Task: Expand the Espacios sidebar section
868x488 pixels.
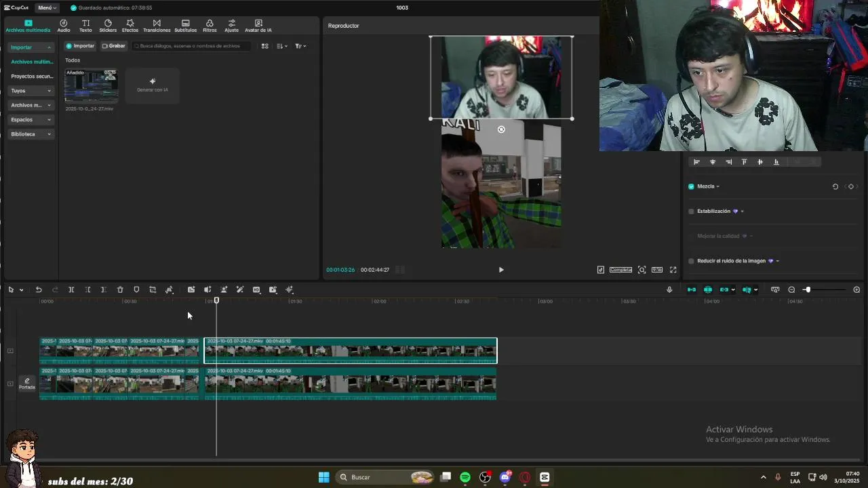Action: [x=31, y=119]
